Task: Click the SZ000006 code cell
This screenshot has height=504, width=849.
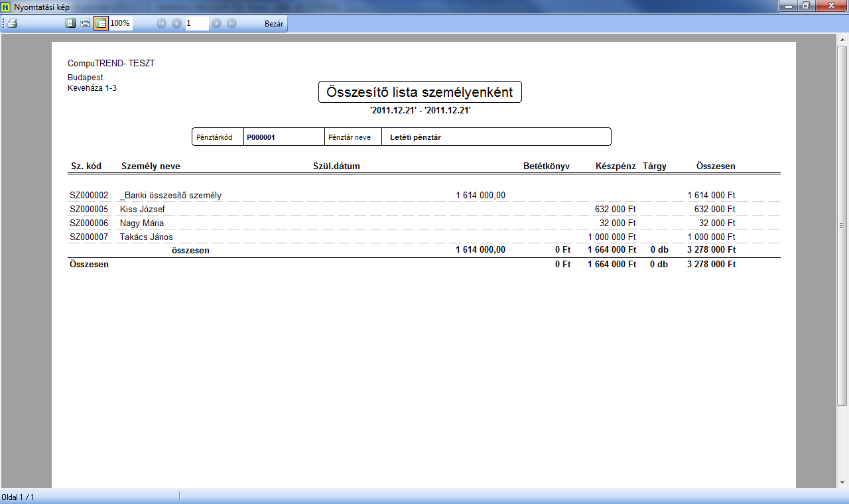Action: point(89,223)
